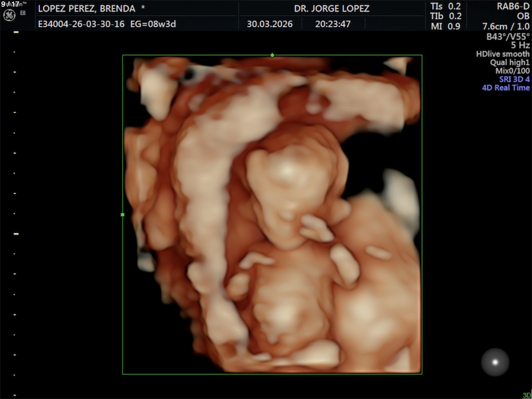Click the EG=08w3d gestational age field
The height and width of the screenshot is (399, 532).
[x=153, y=24]
